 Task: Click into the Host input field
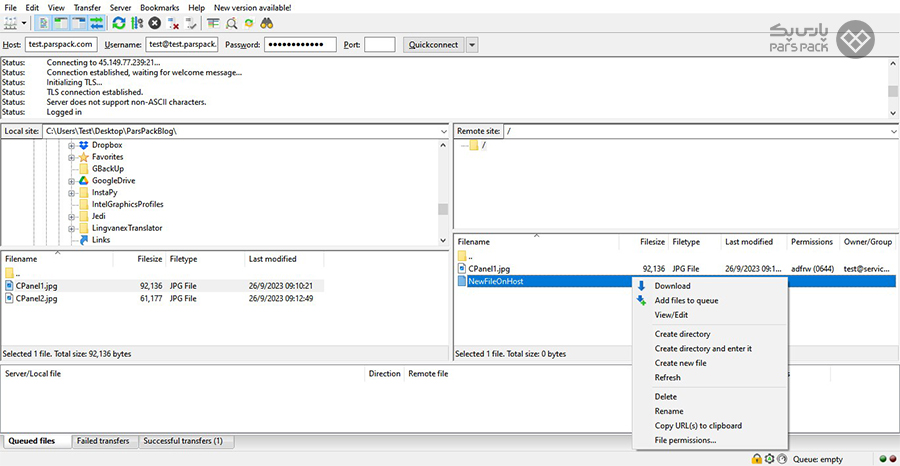[61, 45]
